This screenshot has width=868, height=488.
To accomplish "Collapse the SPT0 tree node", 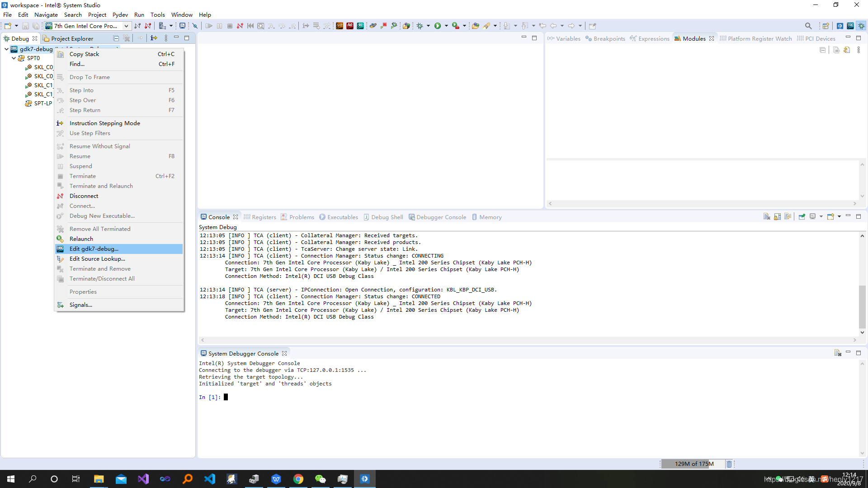I will (14, 58).
